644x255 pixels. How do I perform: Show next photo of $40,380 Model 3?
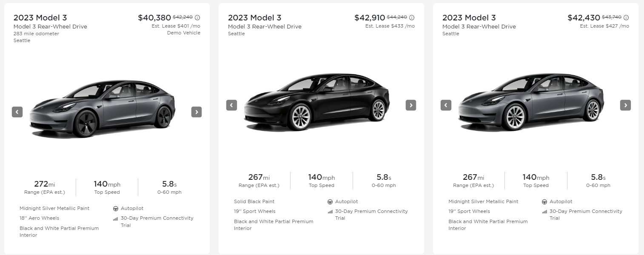pos(196,112)
